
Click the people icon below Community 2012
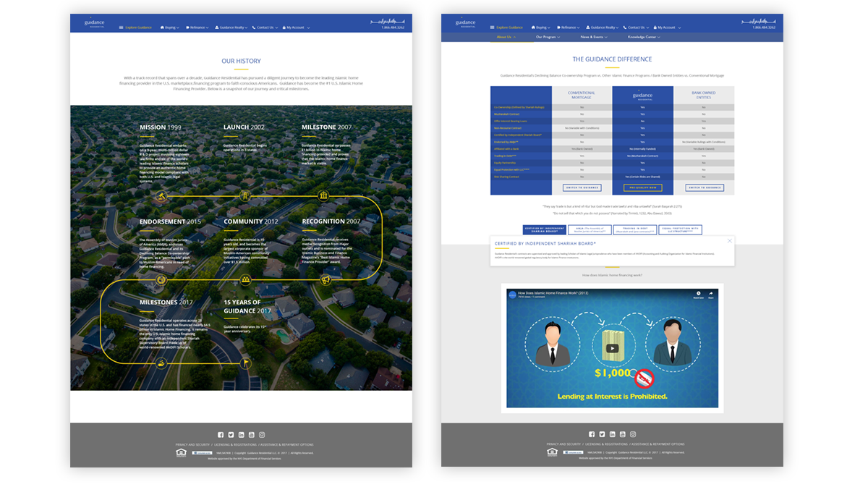click(245, 279)
